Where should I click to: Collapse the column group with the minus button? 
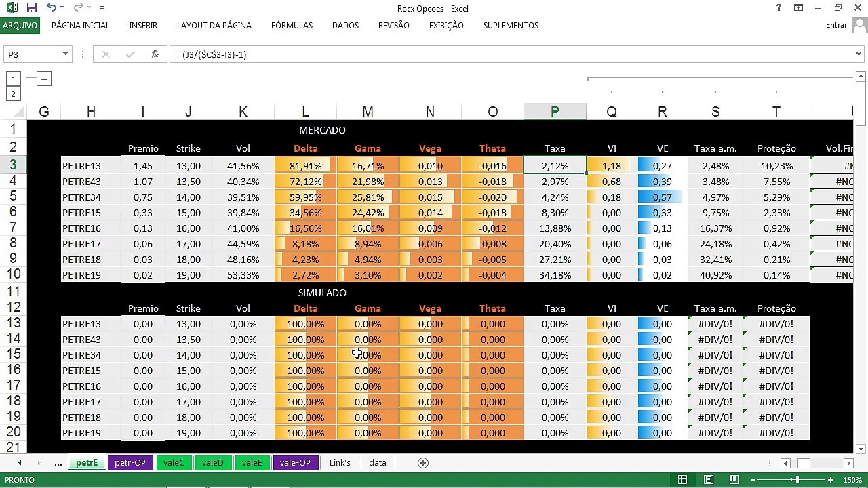point(44,79)
